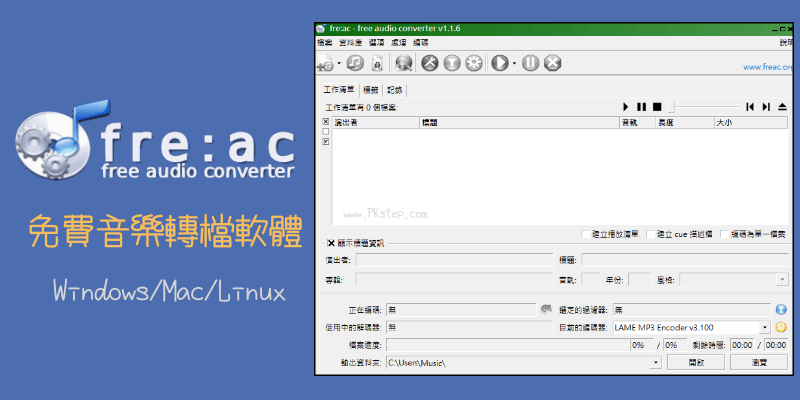
Task: Click the 年份 year input field
Action: [640, 280]
